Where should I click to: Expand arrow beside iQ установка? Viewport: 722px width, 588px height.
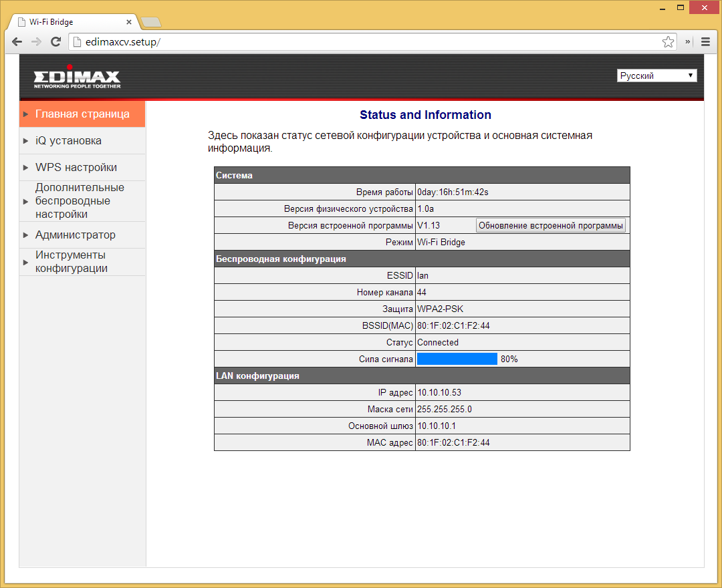(x=26, y=141)
